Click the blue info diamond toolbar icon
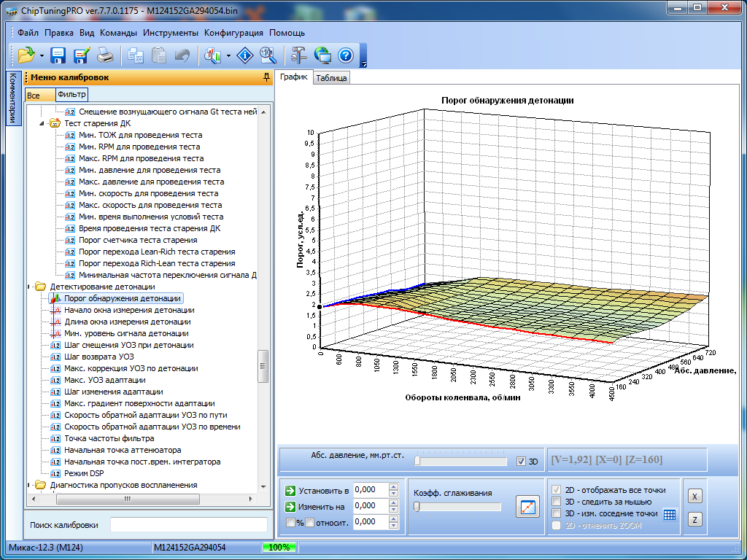747x560 pixels. tap(247, 55)
